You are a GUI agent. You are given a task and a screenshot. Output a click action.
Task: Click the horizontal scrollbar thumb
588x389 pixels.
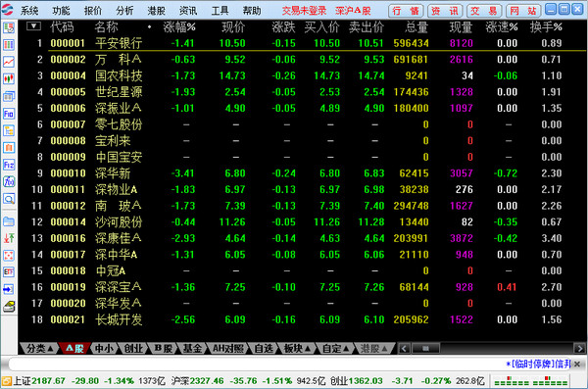click(425, 349)
